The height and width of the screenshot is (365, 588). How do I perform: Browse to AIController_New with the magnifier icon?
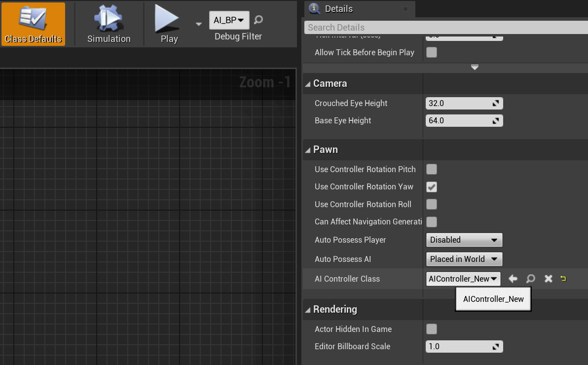coord(531,279)
